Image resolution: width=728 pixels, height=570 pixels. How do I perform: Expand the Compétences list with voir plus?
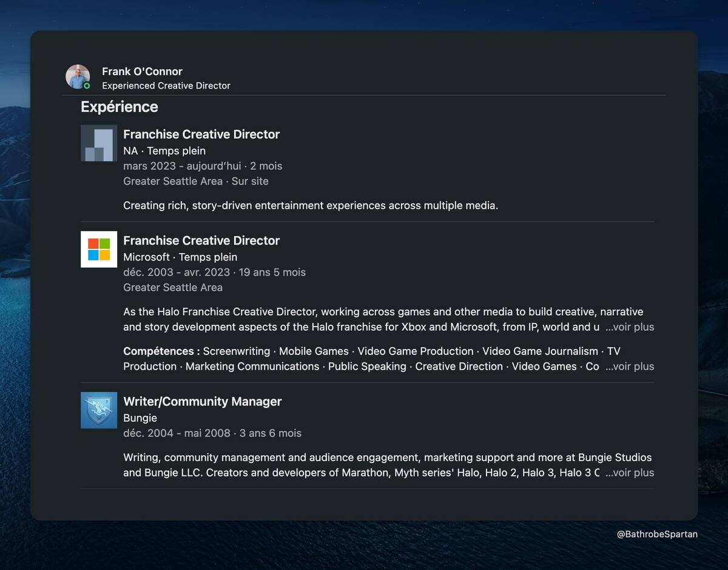point(630,366)
